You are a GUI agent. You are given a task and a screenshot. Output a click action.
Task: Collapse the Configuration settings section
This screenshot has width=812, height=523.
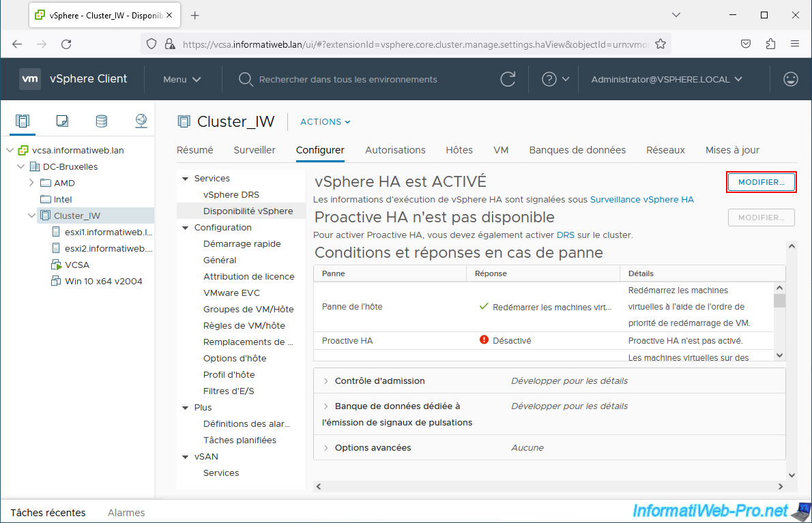click(186, 228)
